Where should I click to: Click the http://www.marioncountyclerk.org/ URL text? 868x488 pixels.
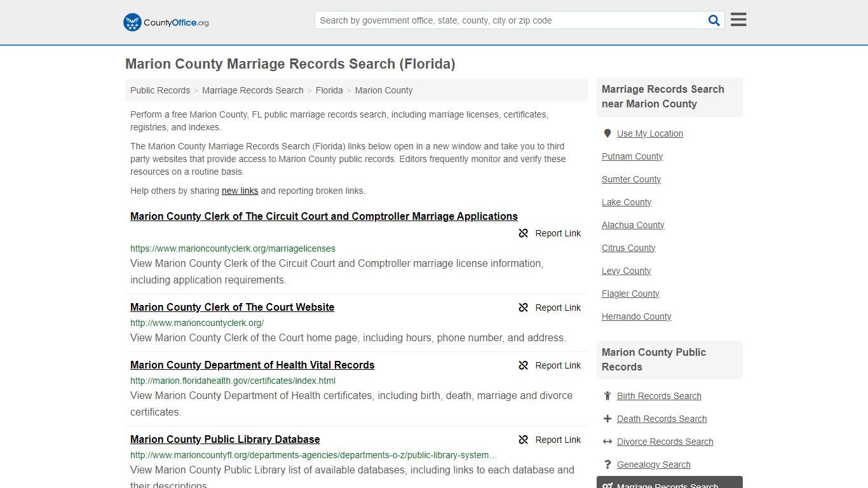(x=197, y=323)
